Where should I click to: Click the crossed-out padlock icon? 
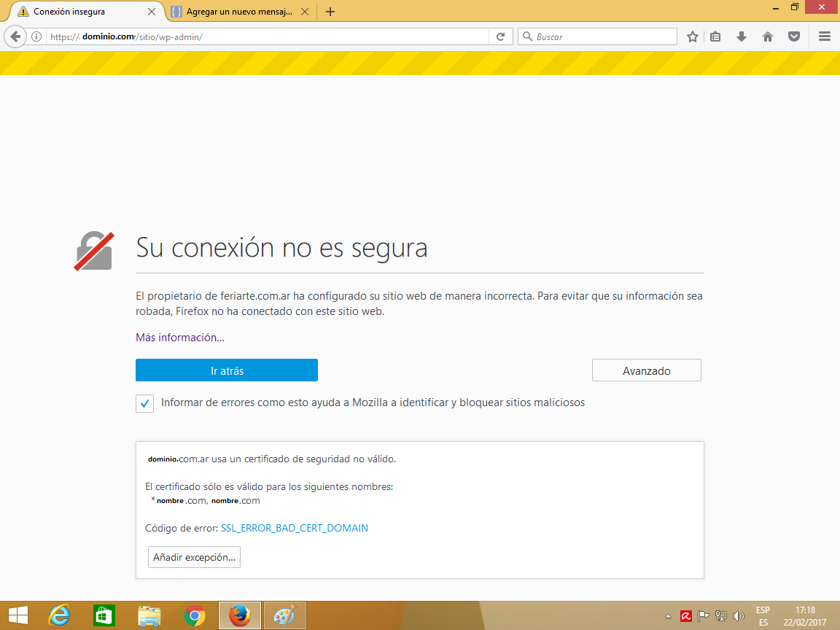[94, 251]
